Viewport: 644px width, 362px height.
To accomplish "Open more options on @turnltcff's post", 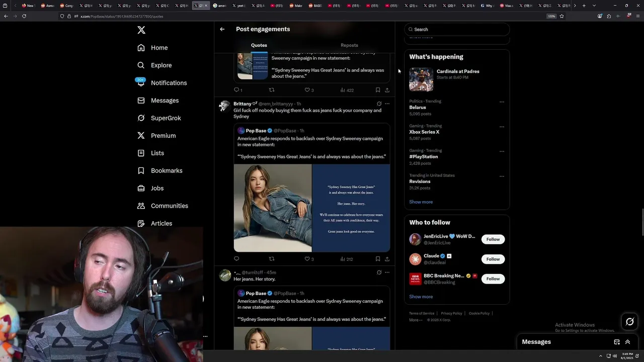I will pyautogui.click(x=387, y=273).
